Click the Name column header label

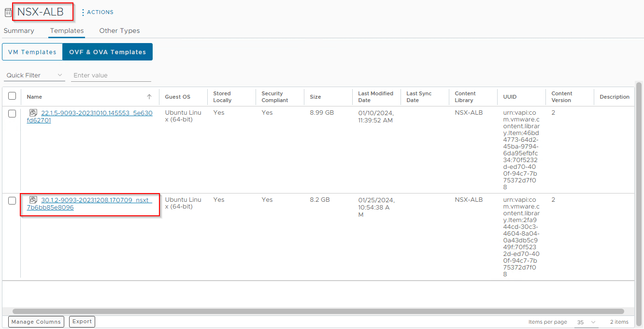pyautogui.click(x=34, y=97)
